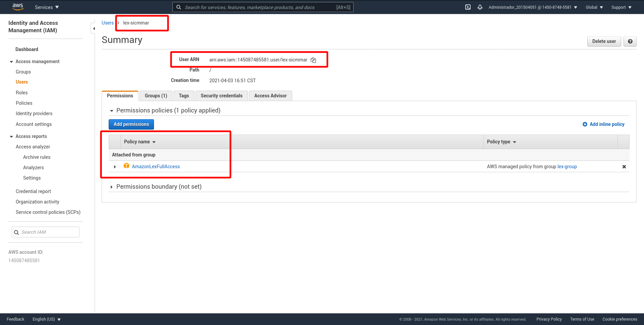
Task: Open Service control policies (SCPs)
Action: pyautogui.click(x=48, y=212)
